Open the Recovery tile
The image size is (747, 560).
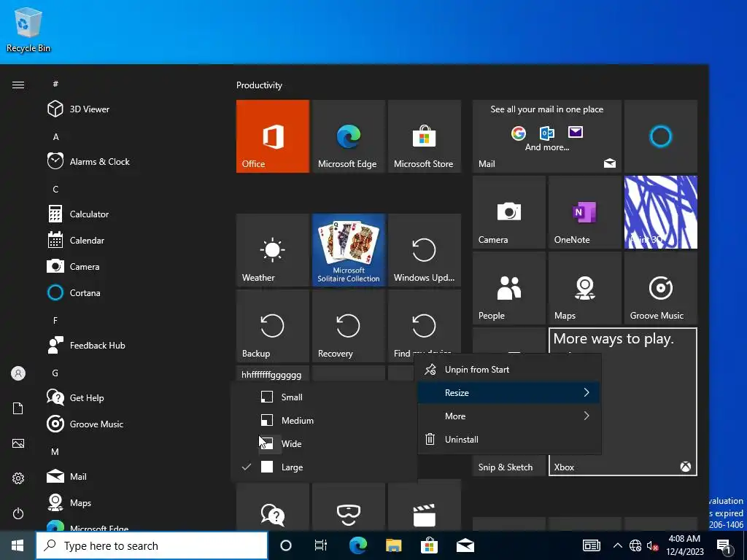pos(348,326)
